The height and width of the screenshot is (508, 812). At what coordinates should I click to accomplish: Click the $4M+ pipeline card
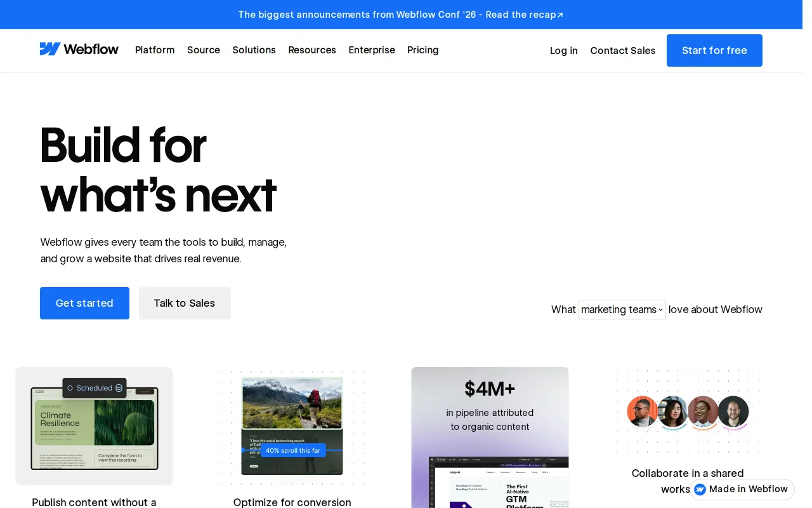coord(490,438)
